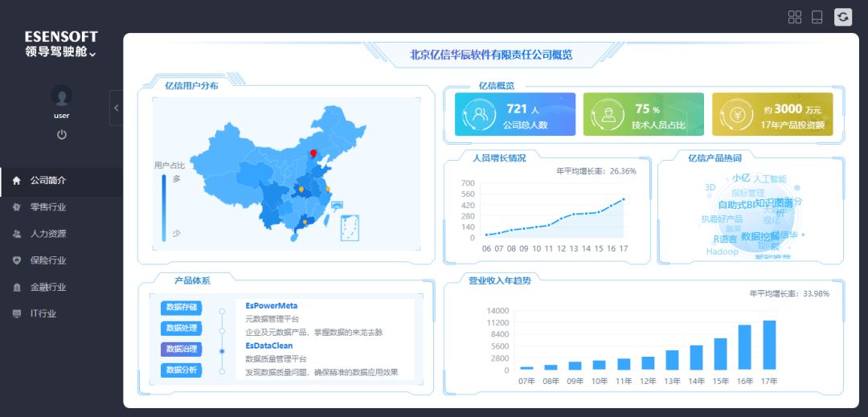Screen dimensions: 868x417
Task: Click the red location pin on the map
Action: pos(313,153)
